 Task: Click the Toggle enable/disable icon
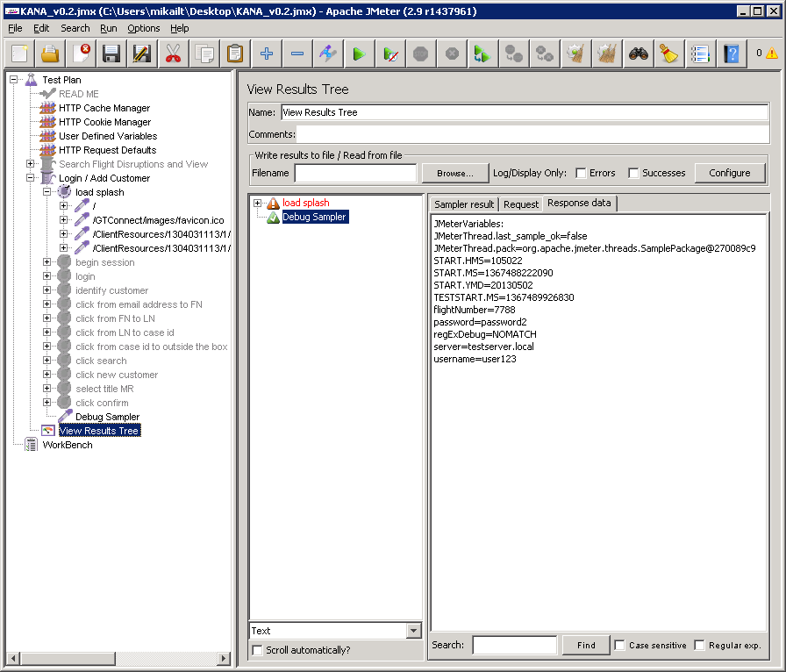(328, 54)
